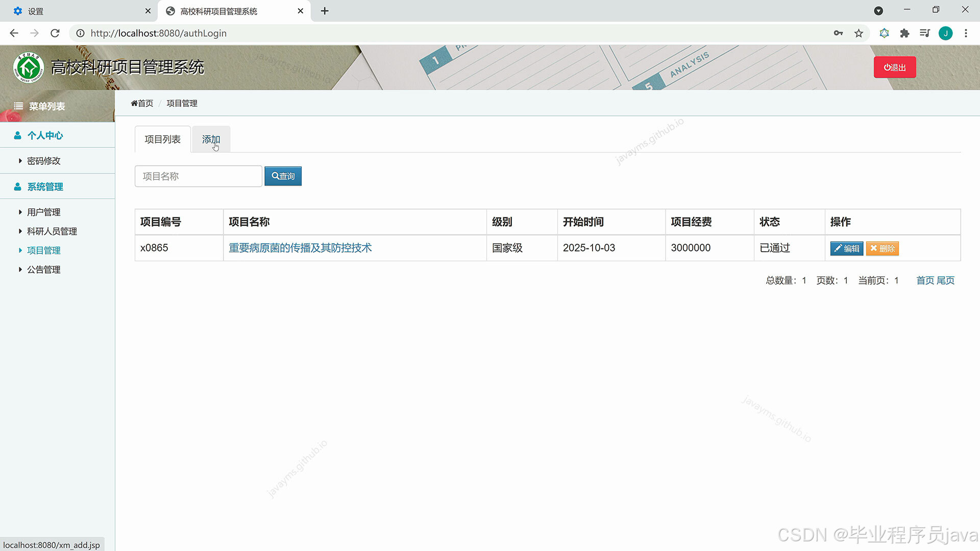Click the 总数量: 1 pagination text

786,281
